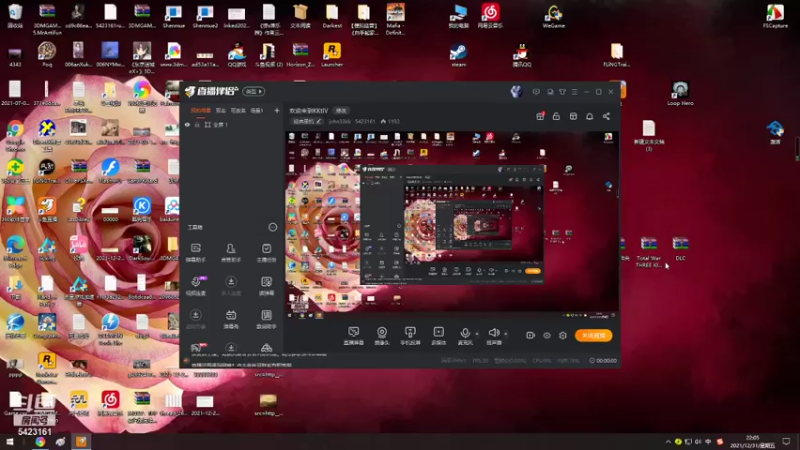Screen dimensions: 800x450
Task: Switch to the second scene tab
Action: tap(220, 110)
